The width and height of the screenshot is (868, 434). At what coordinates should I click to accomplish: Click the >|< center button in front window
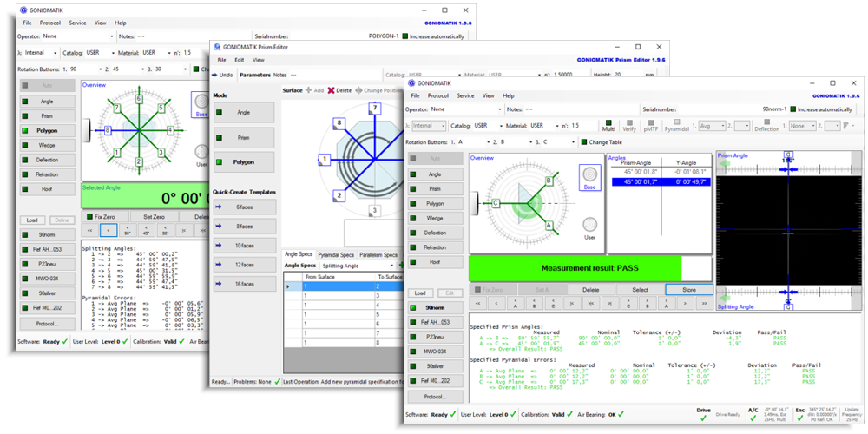(590, 303)
